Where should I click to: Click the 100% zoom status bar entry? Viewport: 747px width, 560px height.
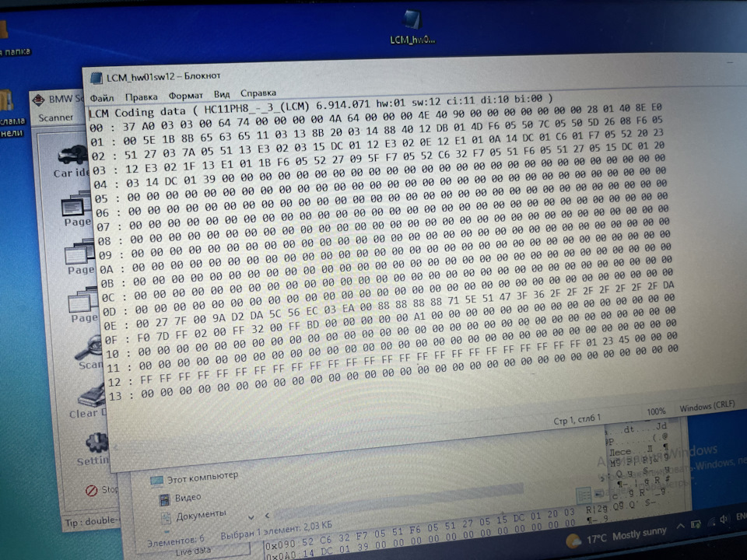click(x=656, y=411)
